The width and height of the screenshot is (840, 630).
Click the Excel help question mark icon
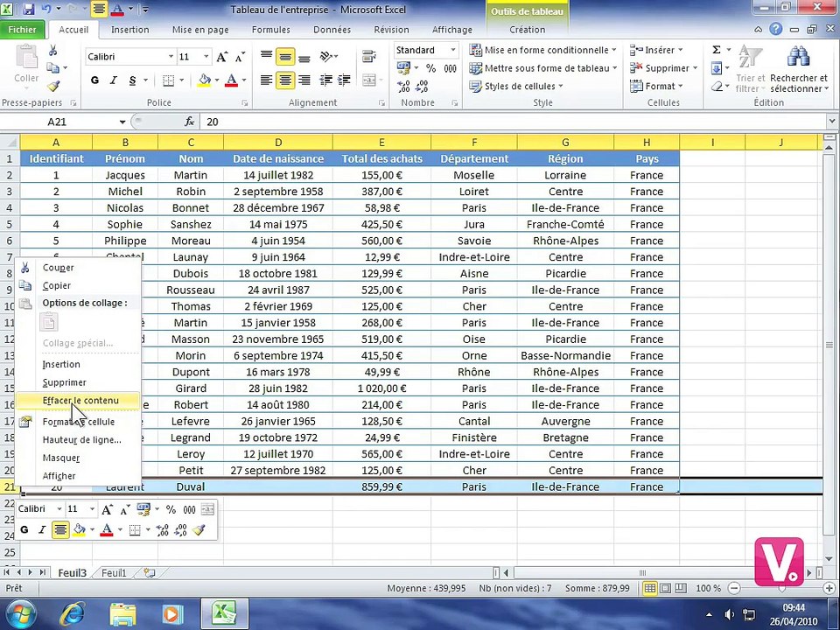[x=776, y=30]
